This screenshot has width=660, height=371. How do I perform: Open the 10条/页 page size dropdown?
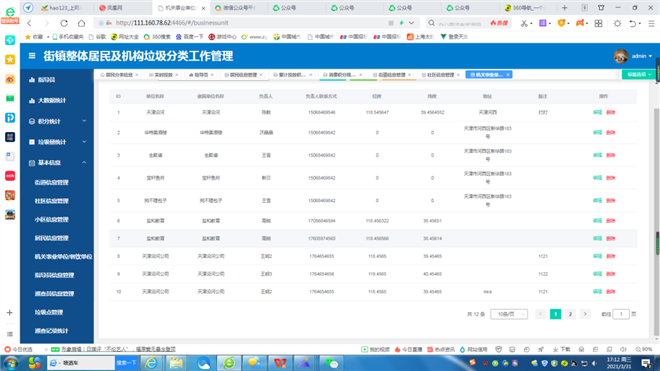pos(509,314)
